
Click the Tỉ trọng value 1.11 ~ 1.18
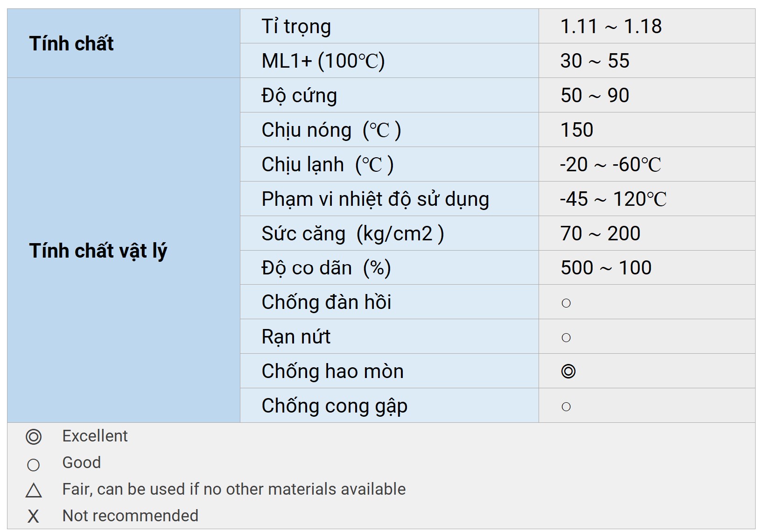pyautogui.click(x=611, y=27)
